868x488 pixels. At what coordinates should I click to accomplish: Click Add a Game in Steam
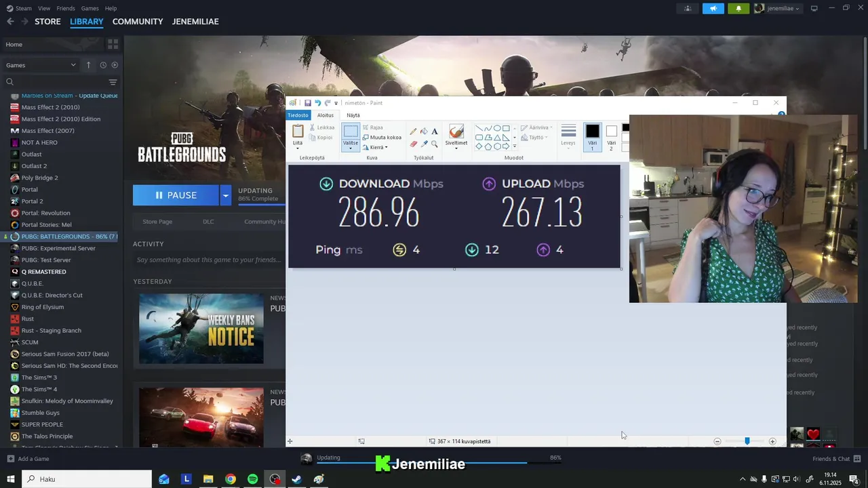(27, 459)
